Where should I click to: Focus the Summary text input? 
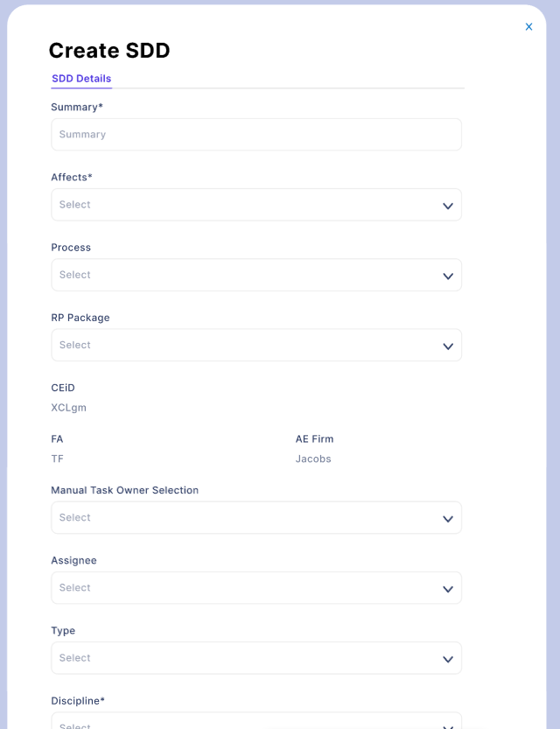click(x=255, y=135)
